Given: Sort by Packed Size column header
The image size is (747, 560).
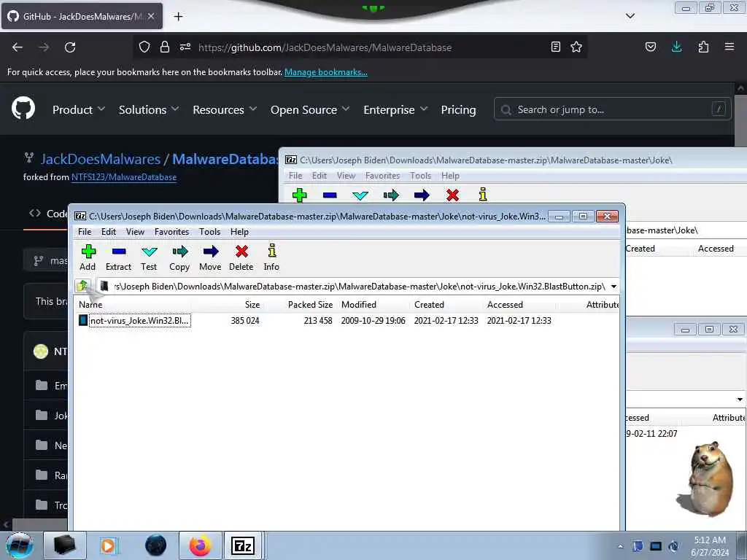Looking at the screenshot, I should click(310, 305).
